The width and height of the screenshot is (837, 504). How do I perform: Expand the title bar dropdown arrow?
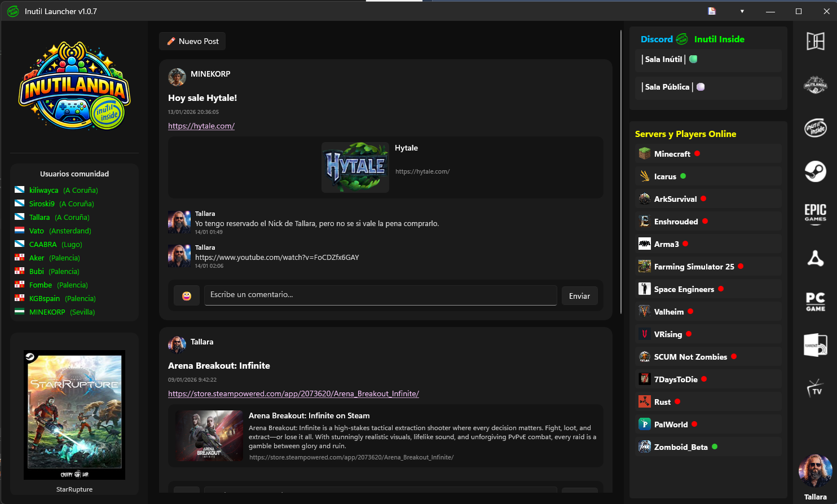(742, 11)
